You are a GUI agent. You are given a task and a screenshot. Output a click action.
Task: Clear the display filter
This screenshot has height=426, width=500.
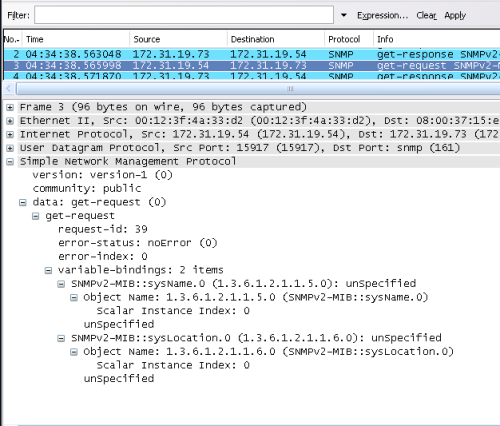(x=426, y=15)
